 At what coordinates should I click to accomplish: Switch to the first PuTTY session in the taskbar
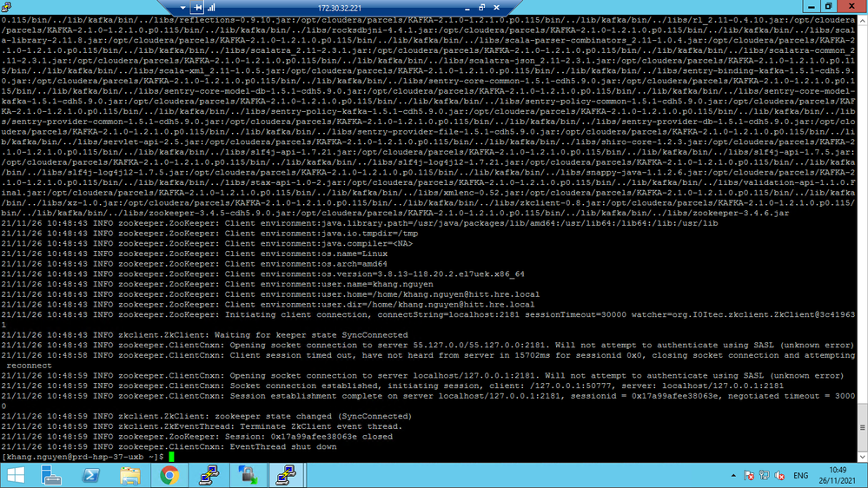209,475
